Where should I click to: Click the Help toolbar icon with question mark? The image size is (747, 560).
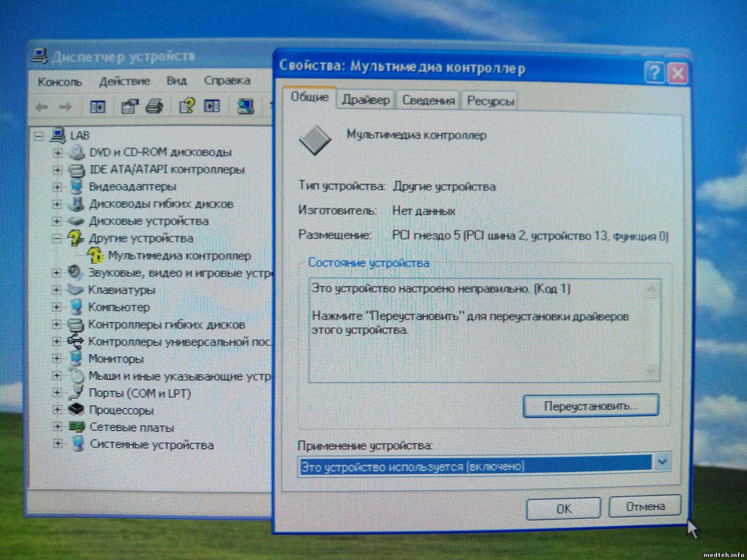click(x=187, y=106)
